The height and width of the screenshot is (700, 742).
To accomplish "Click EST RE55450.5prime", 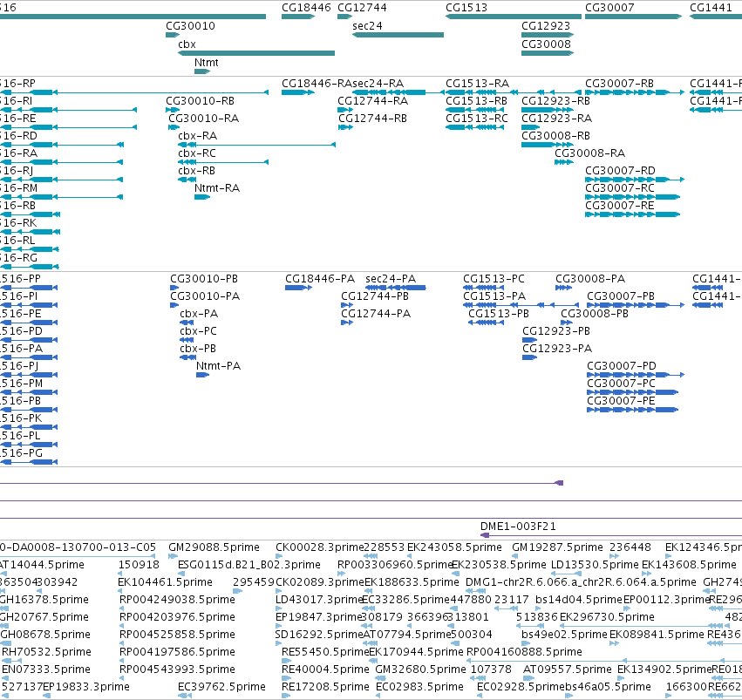I will (x=324, y=652).
